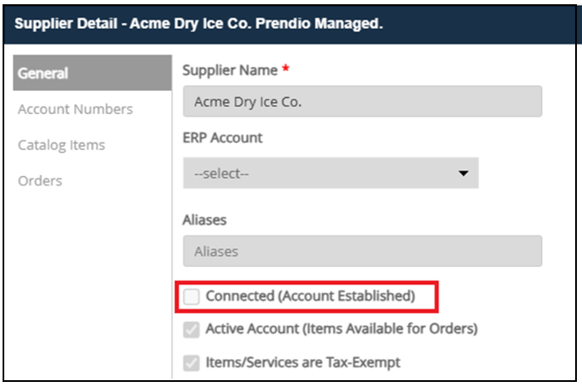
Task: Check the Connected (Account Established) checkbox
Action: (x=192, y=296)
